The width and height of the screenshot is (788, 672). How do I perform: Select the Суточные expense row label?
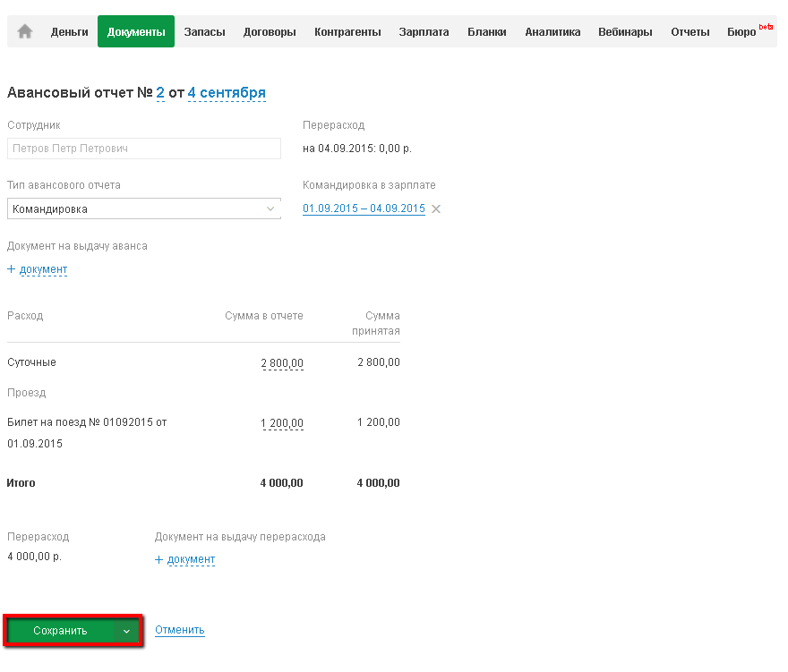pyautogui.click(x=31, y=362)
